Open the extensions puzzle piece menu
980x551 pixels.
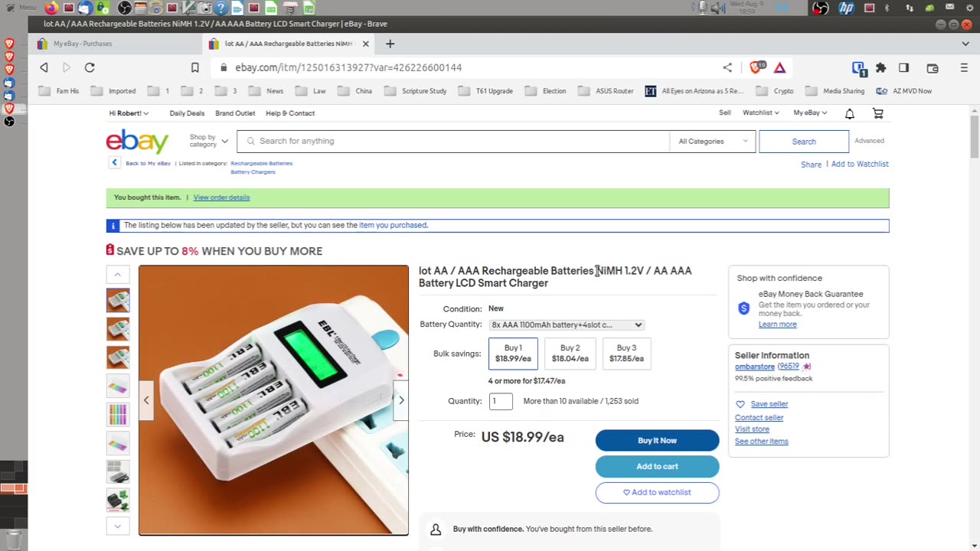[x=881, y=67]
